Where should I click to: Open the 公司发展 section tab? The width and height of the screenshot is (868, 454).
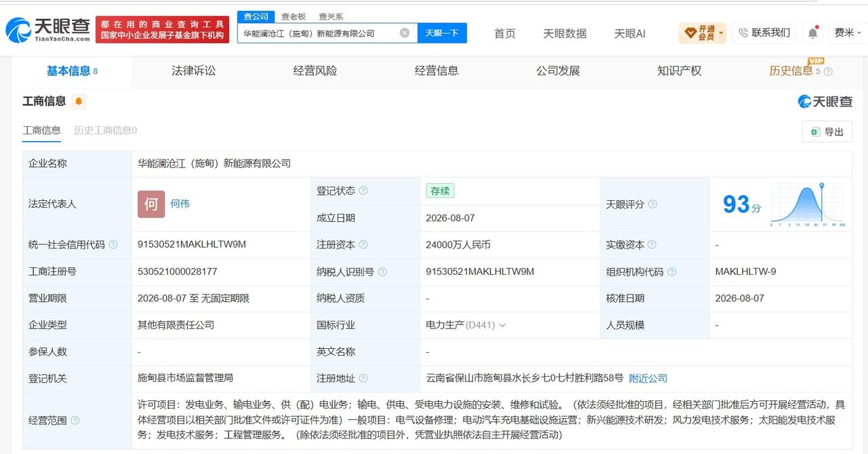[557, 71]
